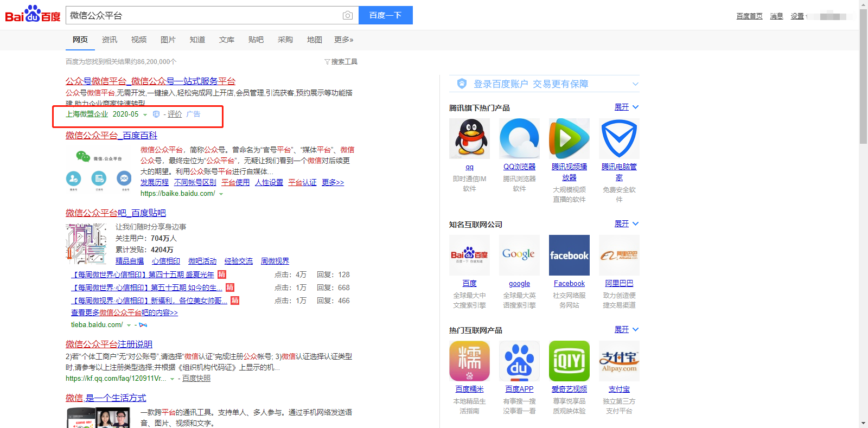
Task: Click the Baidu APP paw icon
Action: (x=519, y=361)
